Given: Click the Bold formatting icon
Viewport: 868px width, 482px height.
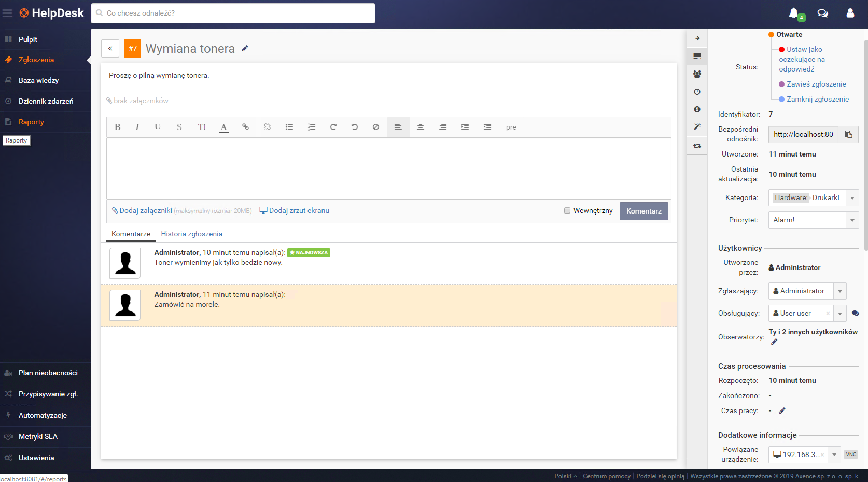Looking at the screenshot, I should [x=118, y=127].
